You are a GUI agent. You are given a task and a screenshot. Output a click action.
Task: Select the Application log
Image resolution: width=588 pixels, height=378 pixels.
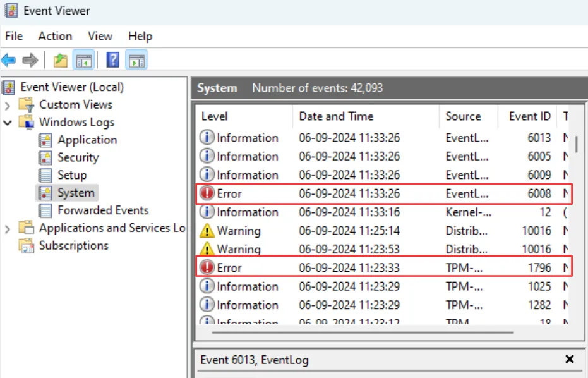point(87,140)
